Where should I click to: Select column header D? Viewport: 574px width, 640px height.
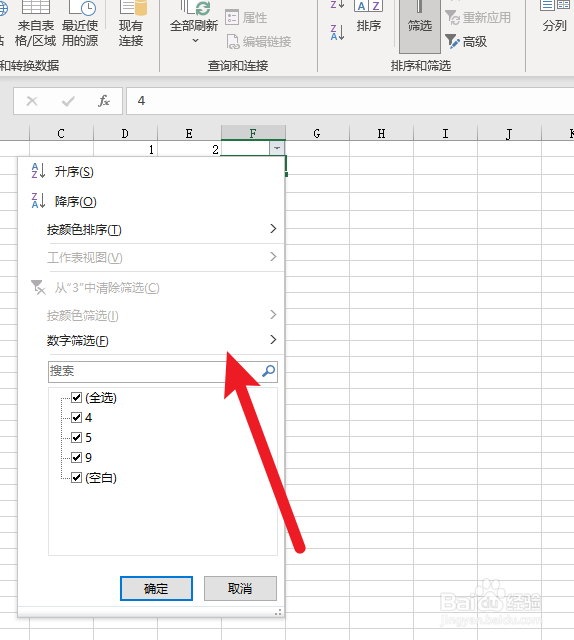(x=125, y=133)
